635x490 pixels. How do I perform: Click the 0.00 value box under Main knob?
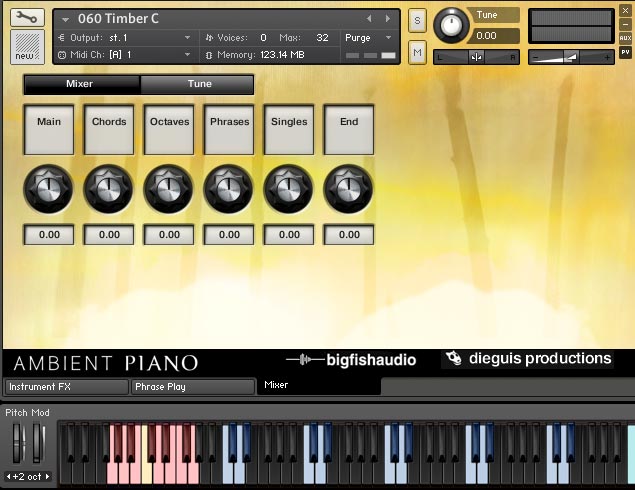point(49,234)
